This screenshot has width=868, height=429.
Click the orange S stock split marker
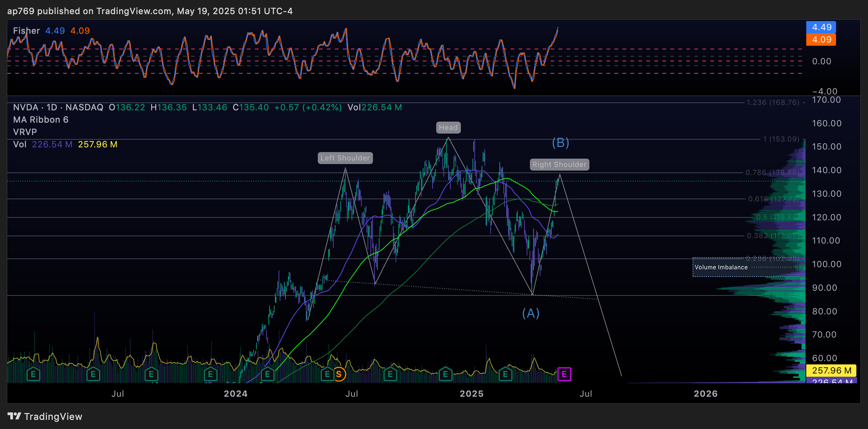[339, 374]
